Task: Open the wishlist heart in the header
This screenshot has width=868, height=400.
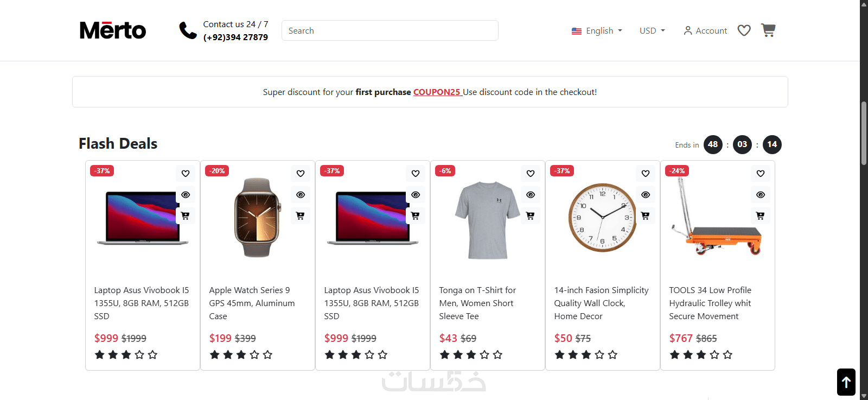Action: pos(744,30)
